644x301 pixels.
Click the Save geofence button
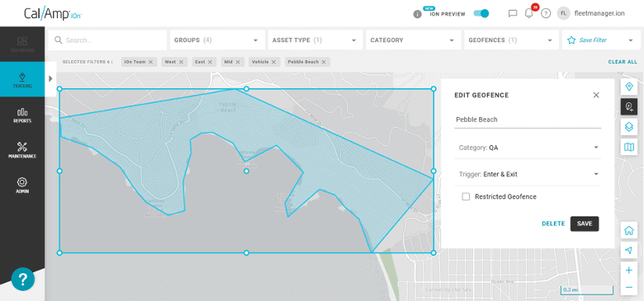pyautogui.click(x=585, y=224)
